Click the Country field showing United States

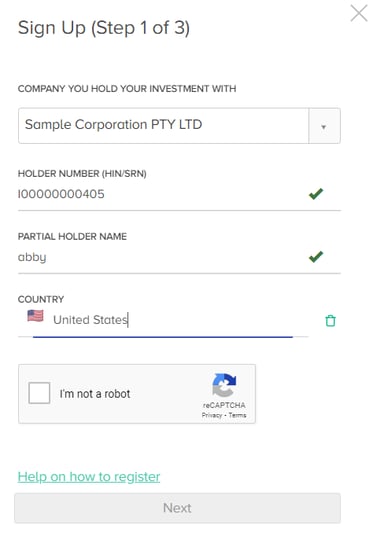[163, 320]
